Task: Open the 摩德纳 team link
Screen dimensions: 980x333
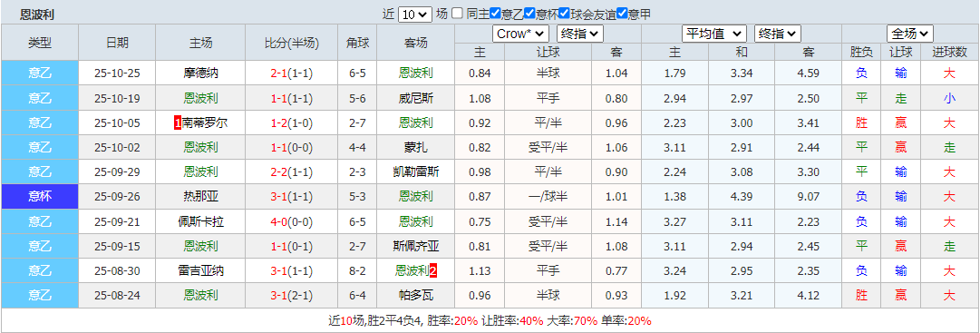Action: 200,73
